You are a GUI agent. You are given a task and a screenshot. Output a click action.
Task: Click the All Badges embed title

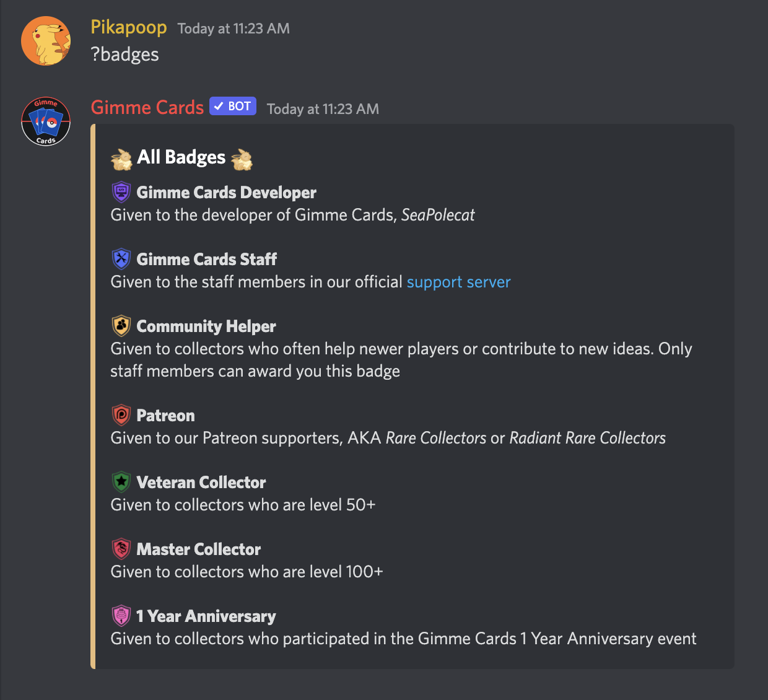pos(181,157)
